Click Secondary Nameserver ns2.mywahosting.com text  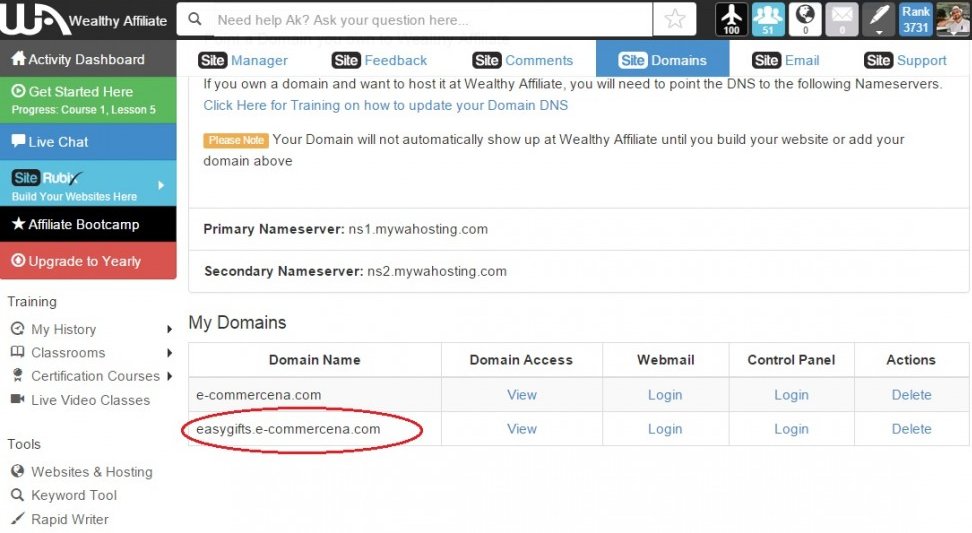point(355,271)
